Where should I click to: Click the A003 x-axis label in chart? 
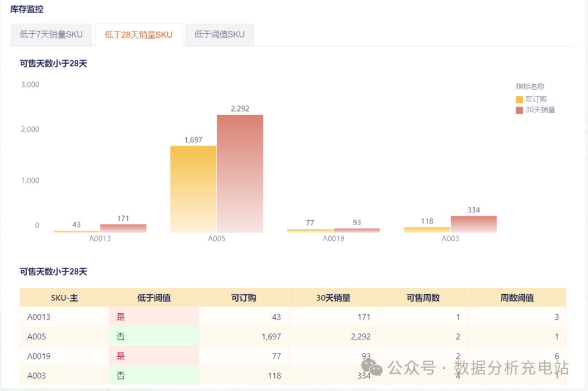[x=450, y=239]
